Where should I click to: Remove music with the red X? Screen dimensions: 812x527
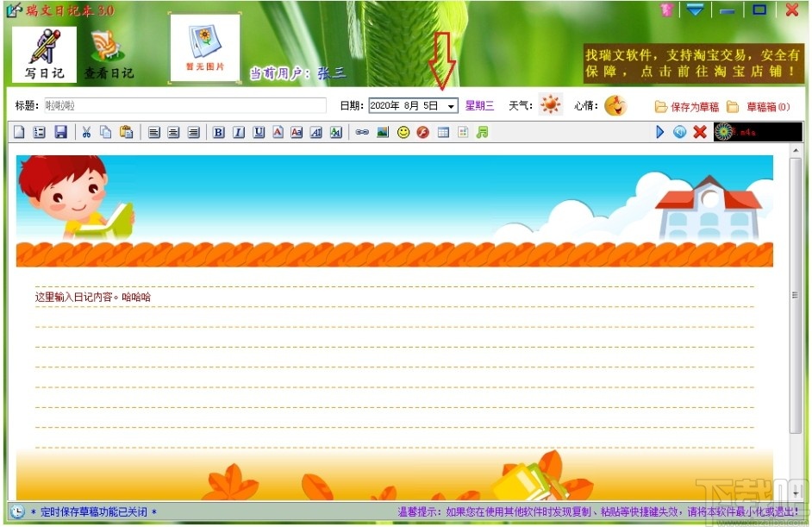point(700,132)
